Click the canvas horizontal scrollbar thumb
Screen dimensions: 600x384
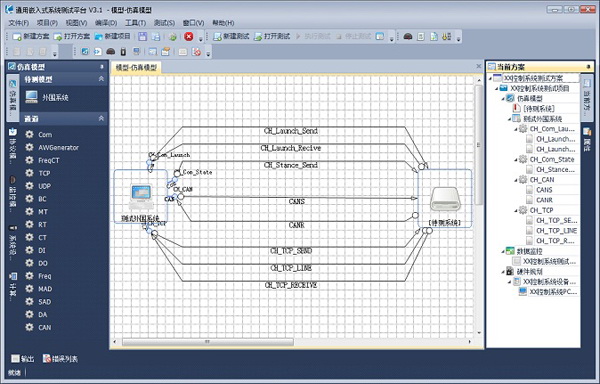(208, 342)
